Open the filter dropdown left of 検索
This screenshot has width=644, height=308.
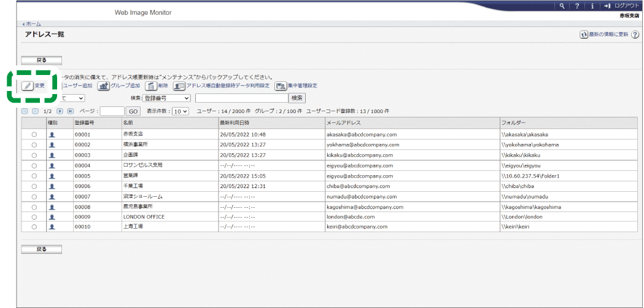pyautogui.click(x=72, y=98)
